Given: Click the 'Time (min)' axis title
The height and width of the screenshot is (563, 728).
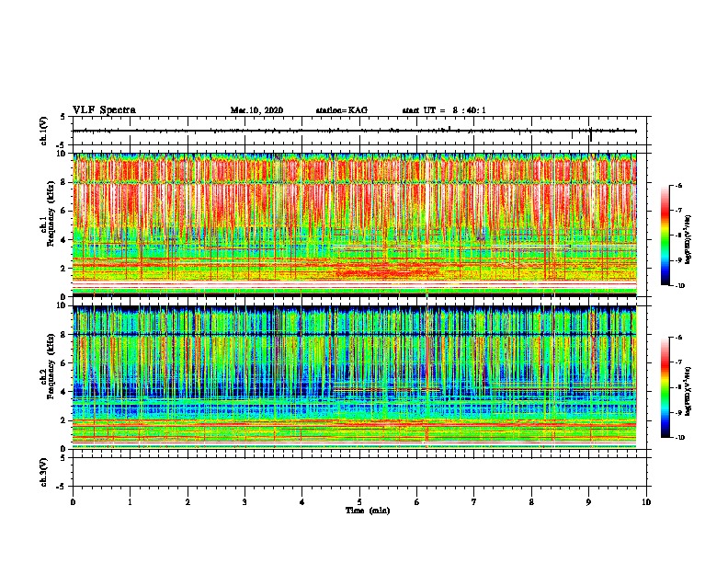Looking at the screenshot, I should [368, 511].
